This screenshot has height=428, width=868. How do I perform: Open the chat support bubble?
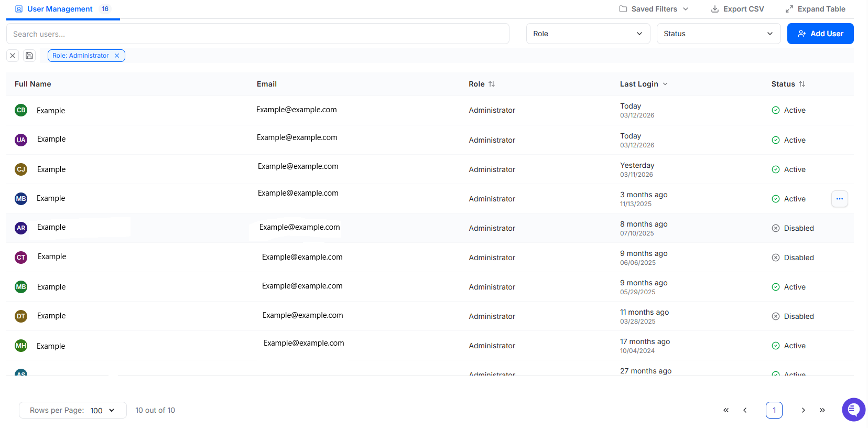(853, 410)
